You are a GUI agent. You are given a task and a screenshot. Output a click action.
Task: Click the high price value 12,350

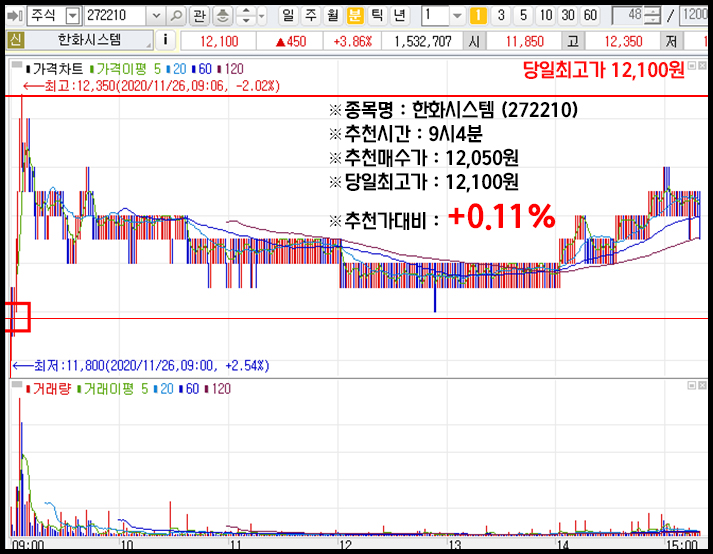pos(623,42)
